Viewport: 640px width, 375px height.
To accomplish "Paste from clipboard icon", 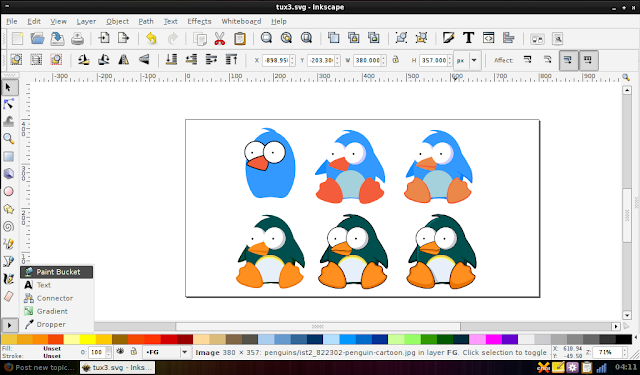I will click(240, 38).
